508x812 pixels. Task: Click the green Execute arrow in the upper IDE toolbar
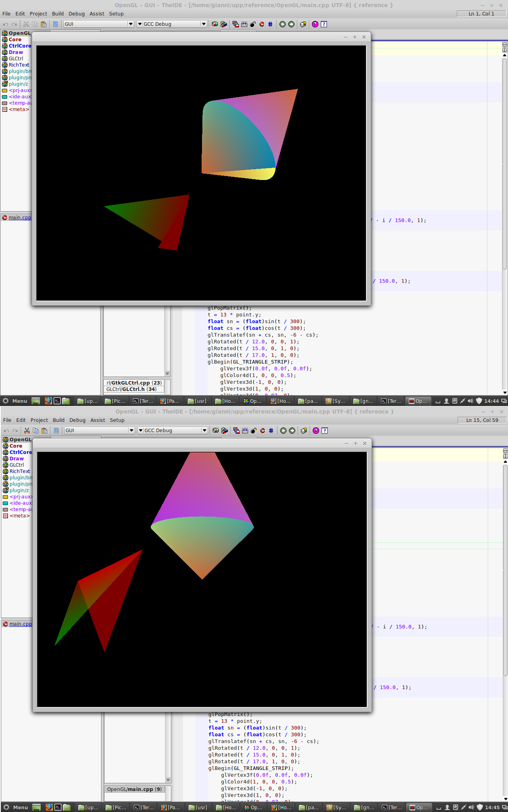click(x=283, y=24)
